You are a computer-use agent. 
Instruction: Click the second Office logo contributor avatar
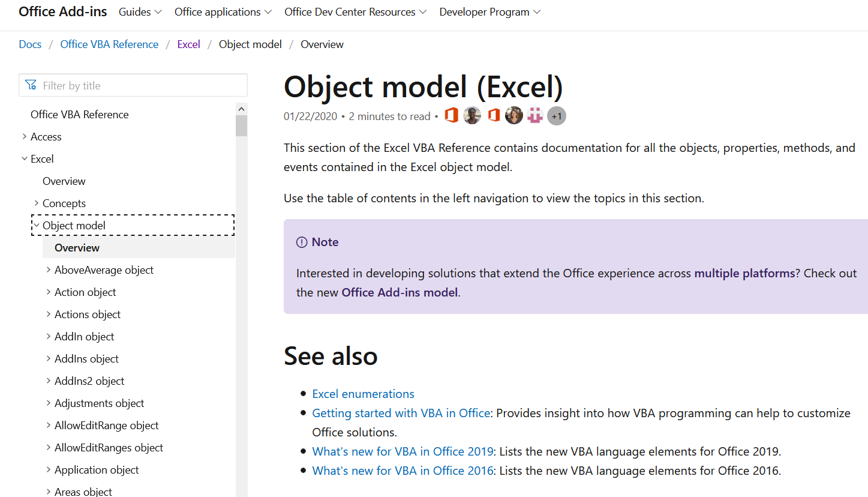click(x=494, y=116)
